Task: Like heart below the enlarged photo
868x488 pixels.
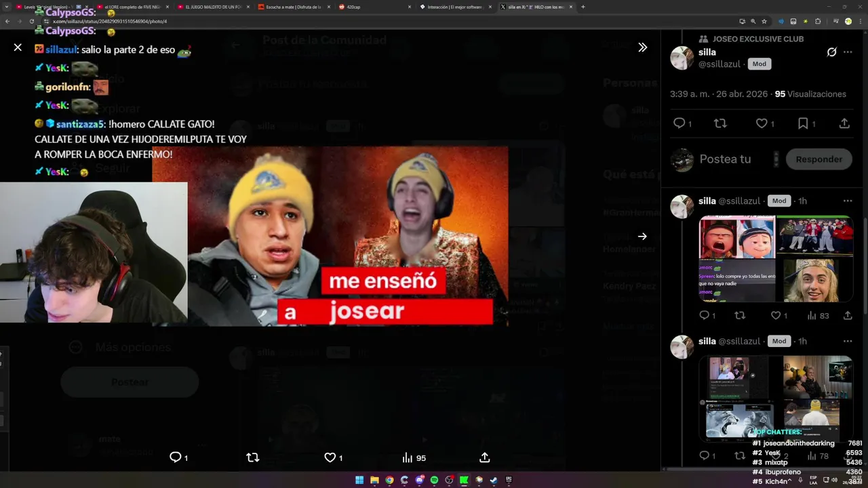Action: coord(330,457)
